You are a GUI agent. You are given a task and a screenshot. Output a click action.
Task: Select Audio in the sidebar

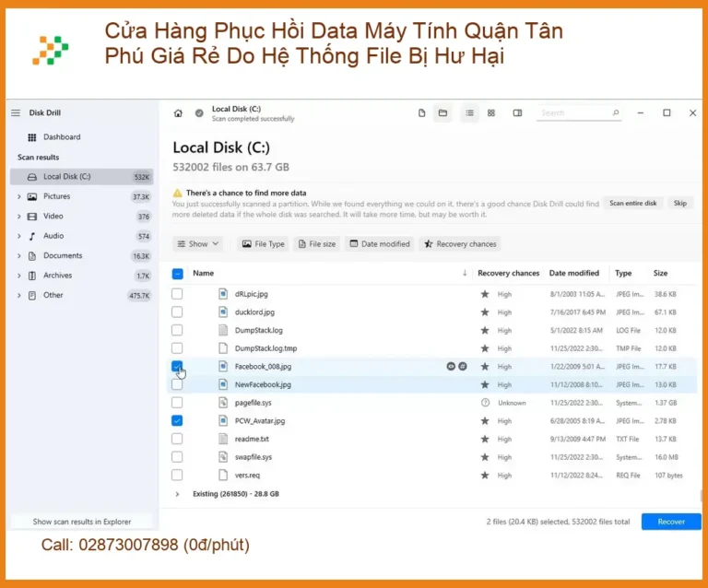[x=82, y=236]
